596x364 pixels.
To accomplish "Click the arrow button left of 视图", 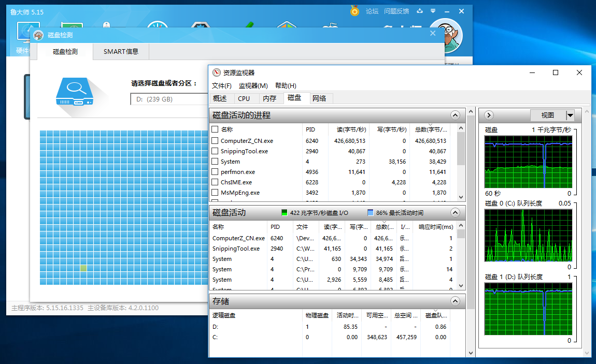I will point(489,115).
